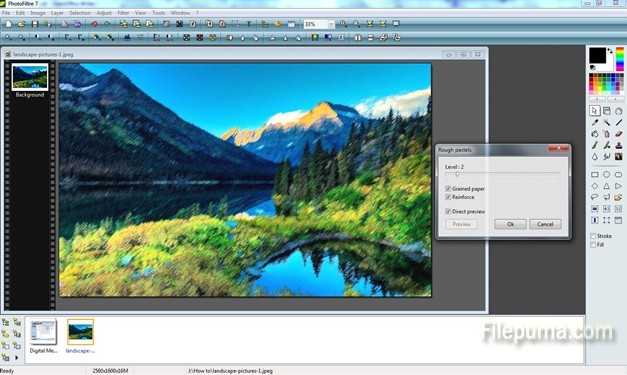Click the Flip vertical toolbar icon
The image size is (627, 375).
click(x=371, y=38)
